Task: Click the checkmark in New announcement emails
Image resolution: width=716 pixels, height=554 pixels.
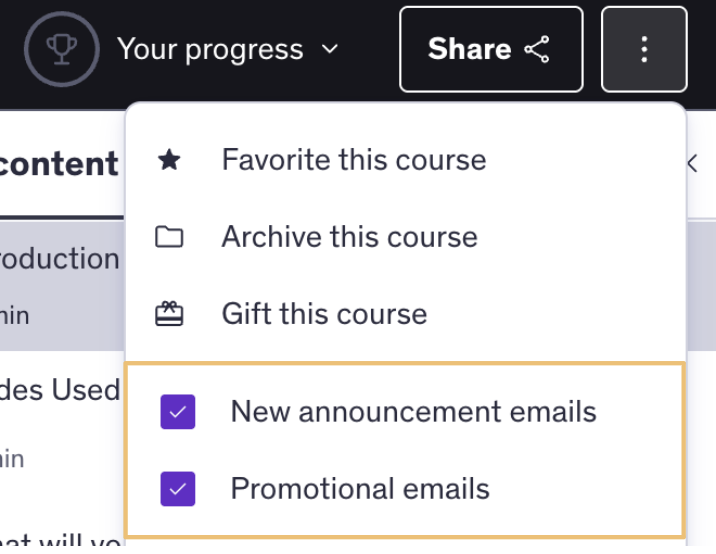Action: [x=178, y=412]
